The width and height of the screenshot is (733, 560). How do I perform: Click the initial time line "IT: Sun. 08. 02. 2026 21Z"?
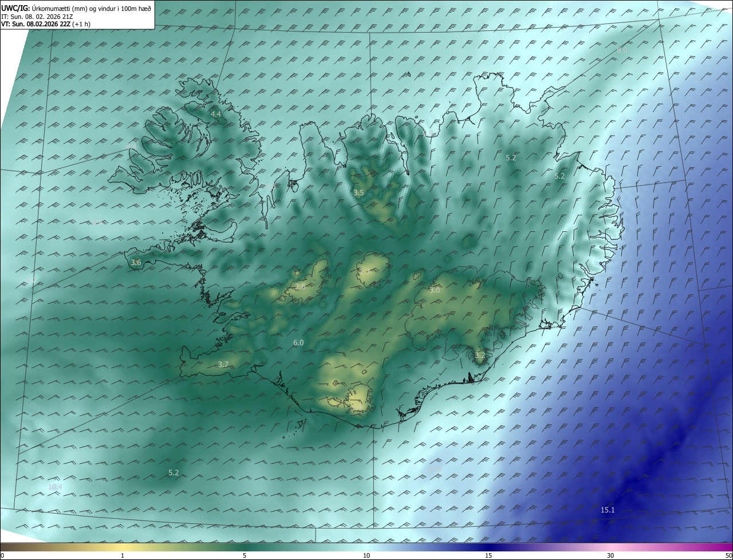37,16
